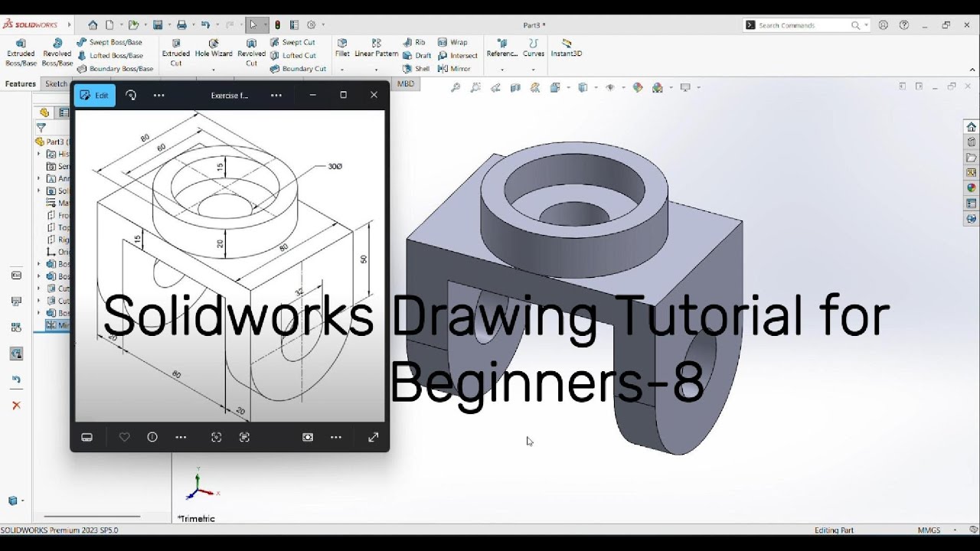Switch to the Features tab

[x=21, y=84]
